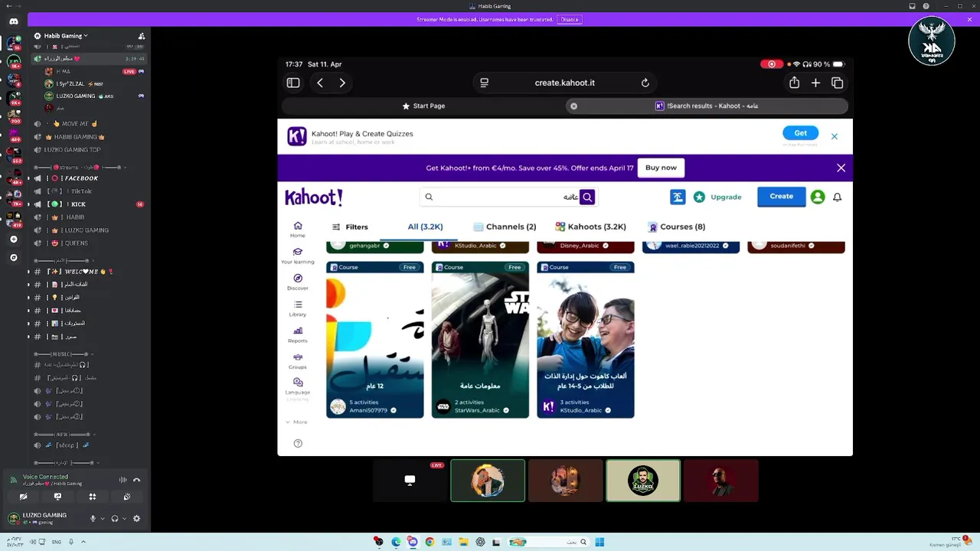Click the blue translate icon near Upgrade
This screenshot has height=551, width=980.
point(678,197)
